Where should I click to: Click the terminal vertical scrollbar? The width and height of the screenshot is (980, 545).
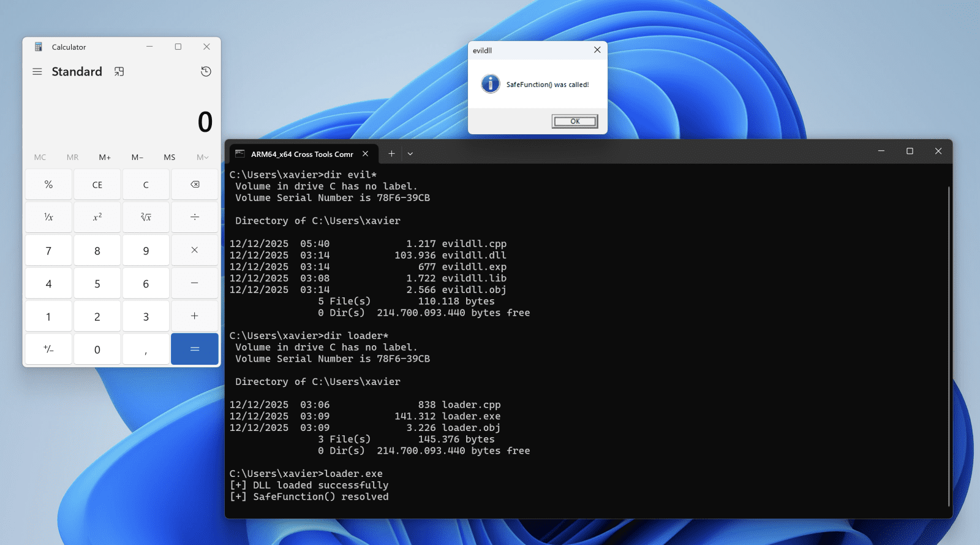coord(948,343)
